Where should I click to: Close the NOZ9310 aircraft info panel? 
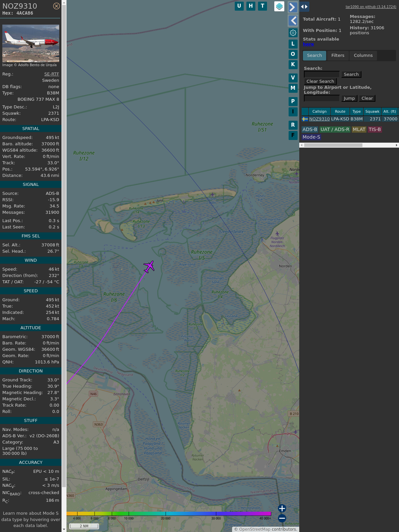coord(57,6)
